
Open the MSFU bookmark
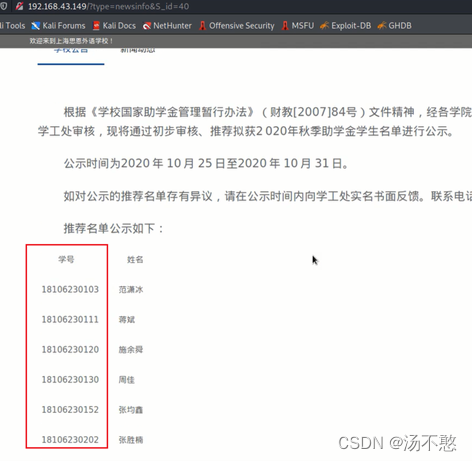coord(298,26)
